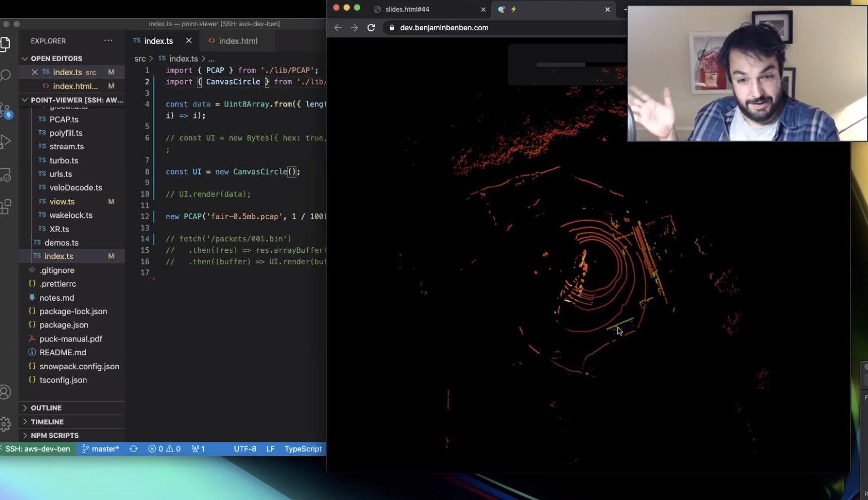
Task: Open the breadcrumb ellipsis symbol dropdown
Action: [x=211, y=59]
